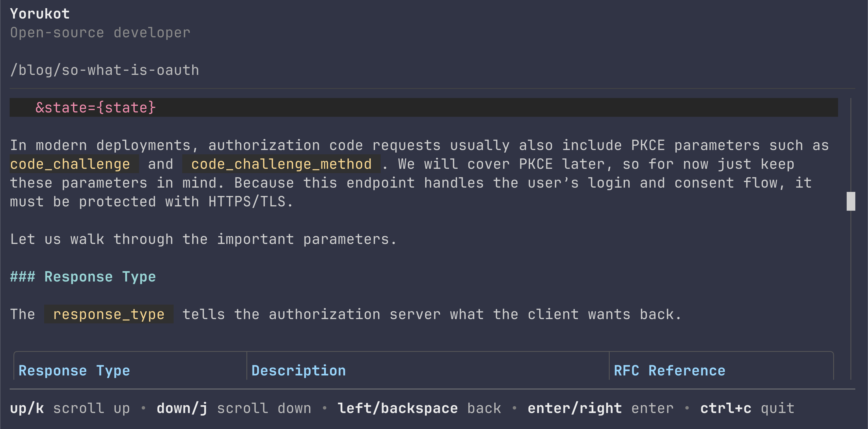Click the /blog/so-what-is-oauth path
868x429 pixels.
click(x=105, y=70)
